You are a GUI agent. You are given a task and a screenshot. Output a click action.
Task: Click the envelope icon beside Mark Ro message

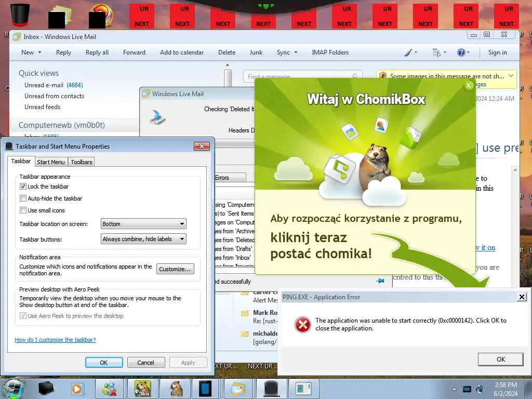pos(244,313)
